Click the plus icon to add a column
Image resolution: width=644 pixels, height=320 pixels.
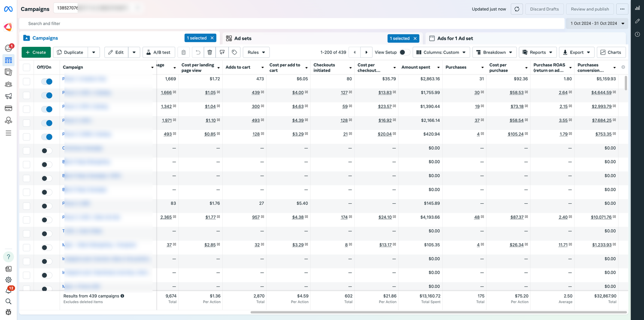tap(623, 67)
